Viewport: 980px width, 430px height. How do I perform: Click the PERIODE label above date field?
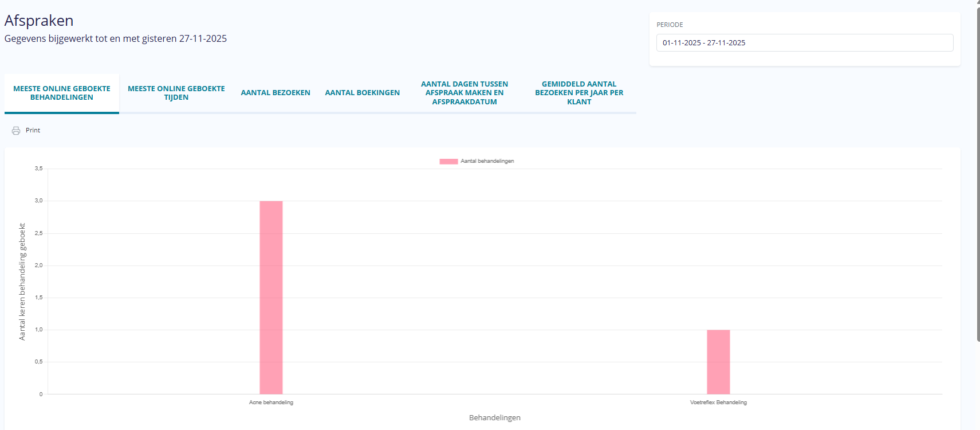click(670, 25)
